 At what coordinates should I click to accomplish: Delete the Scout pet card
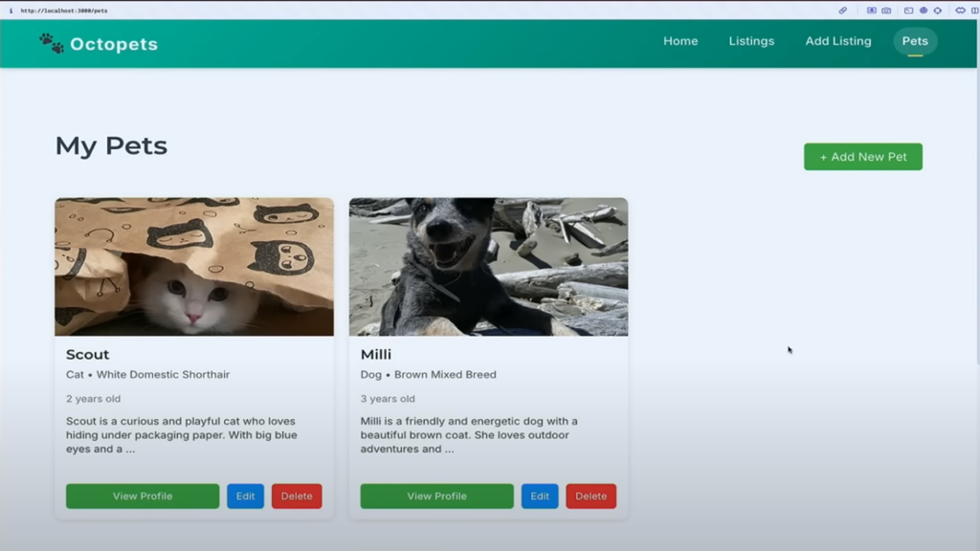297,496
